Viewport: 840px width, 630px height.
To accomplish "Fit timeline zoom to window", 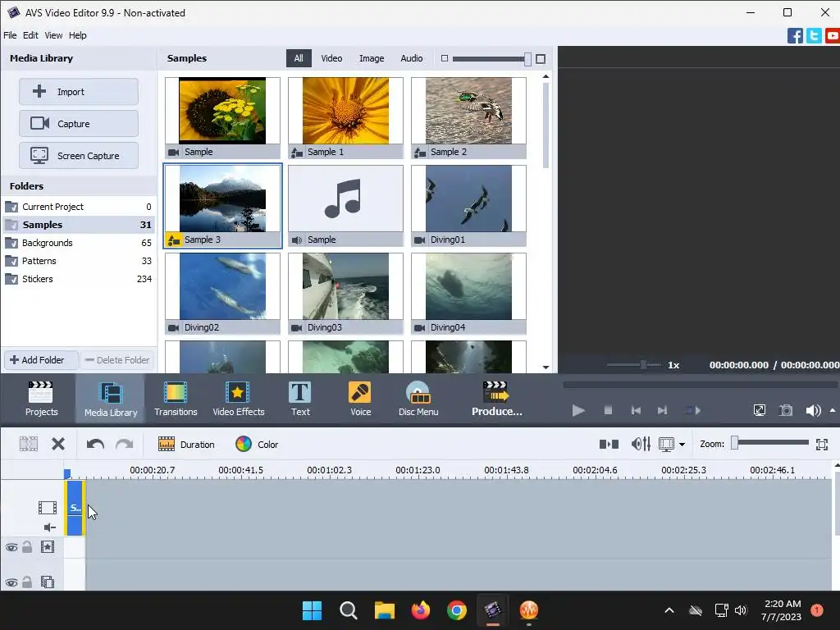I will 822,444.
